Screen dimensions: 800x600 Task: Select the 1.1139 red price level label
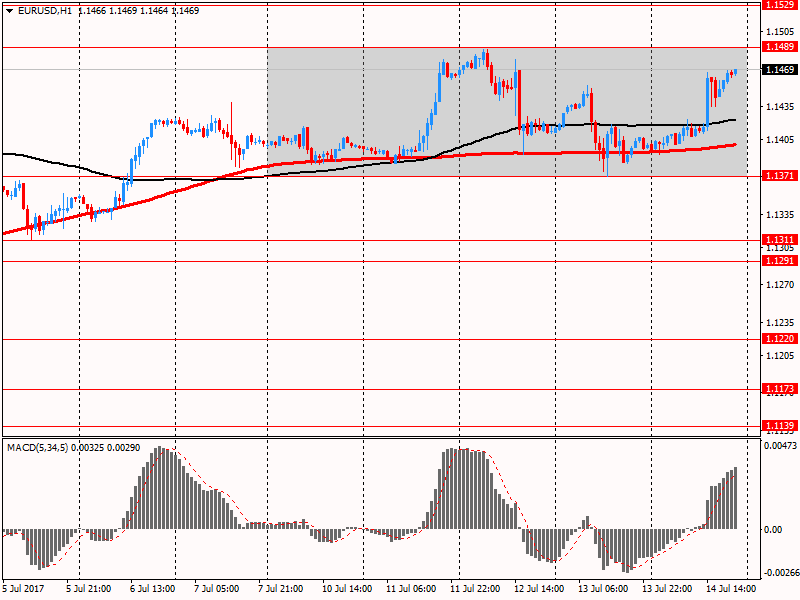click(780, 426)
